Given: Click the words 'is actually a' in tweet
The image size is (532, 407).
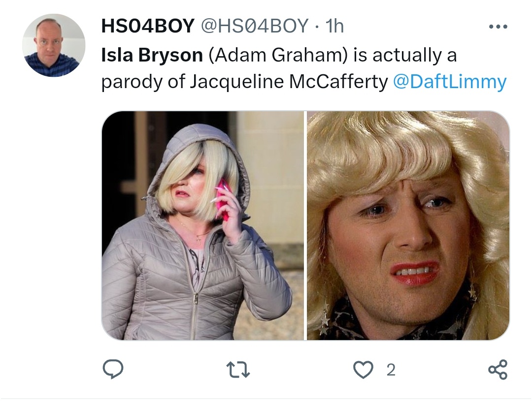Looking at the screenshot, I should [405, 55].
